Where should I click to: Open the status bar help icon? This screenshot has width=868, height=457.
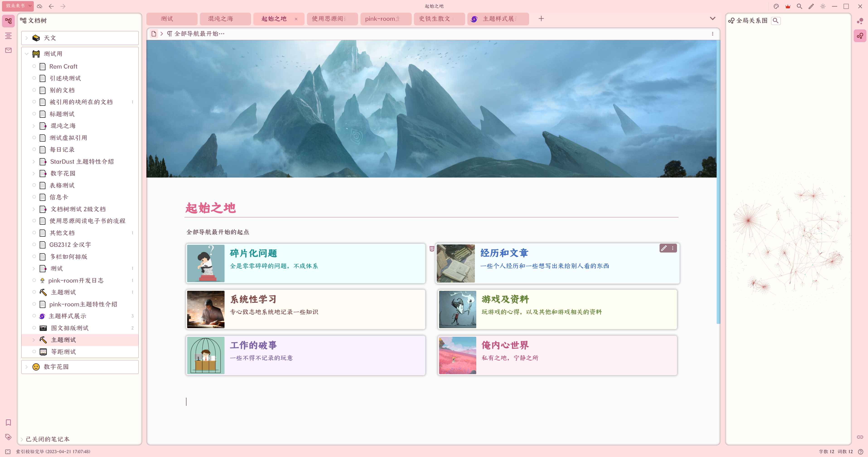(861, 452)
